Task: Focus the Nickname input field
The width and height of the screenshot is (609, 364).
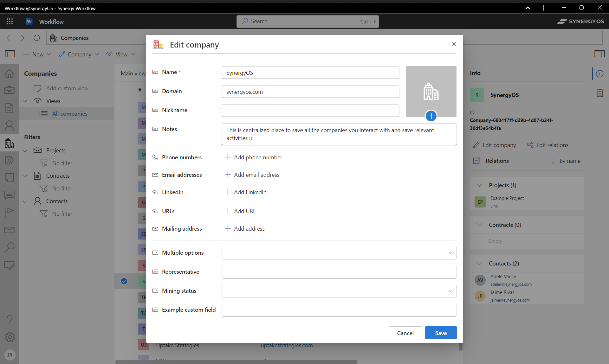Action: coord(310,111)
